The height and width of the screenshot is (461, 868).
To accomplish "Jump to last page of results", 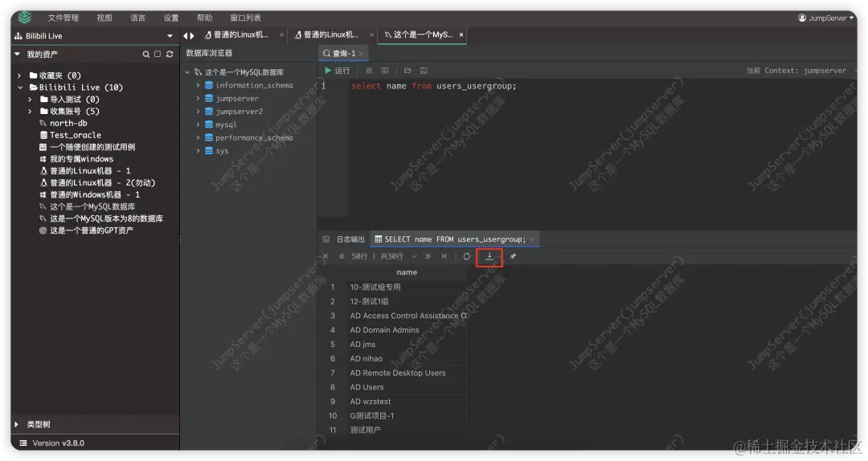I will [x=444, y=256].
